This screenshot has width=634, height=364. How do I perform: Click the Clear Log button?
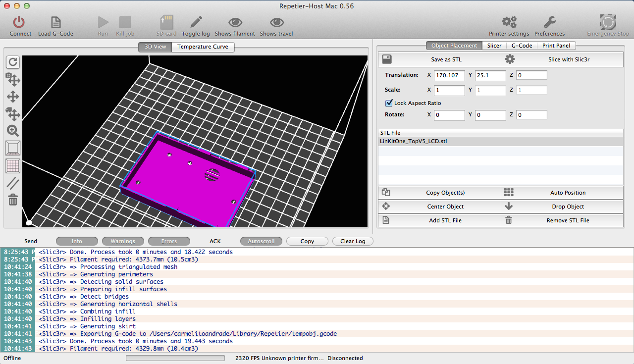pos(352,241)
